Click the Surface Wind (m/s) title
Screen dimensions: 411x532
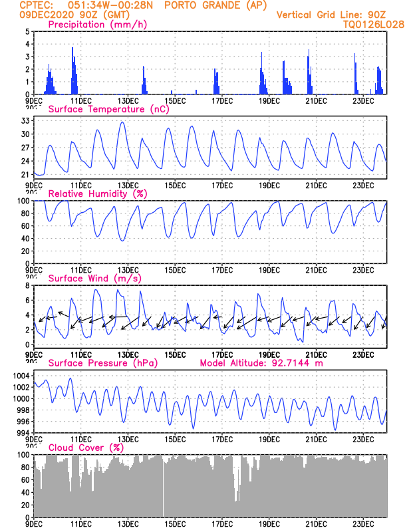click(94, 279)
